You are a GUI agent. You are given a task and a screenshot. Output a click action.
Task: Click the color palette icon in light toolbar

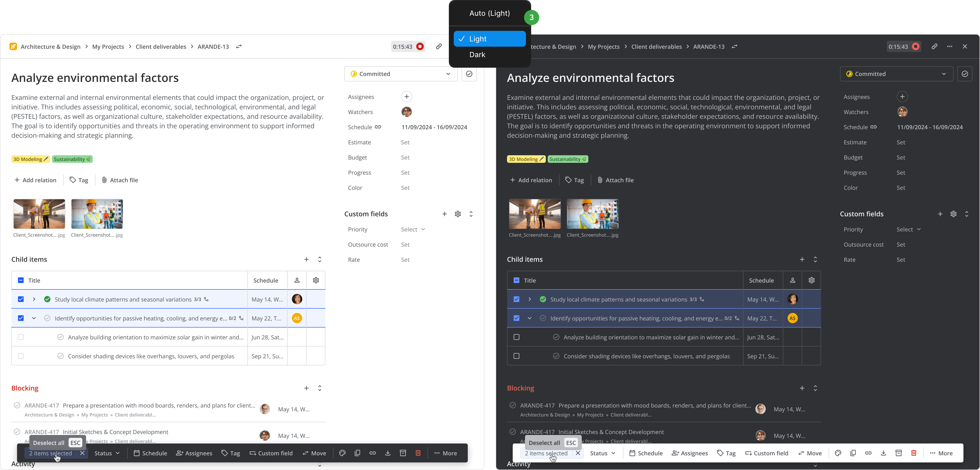point(342,453)
